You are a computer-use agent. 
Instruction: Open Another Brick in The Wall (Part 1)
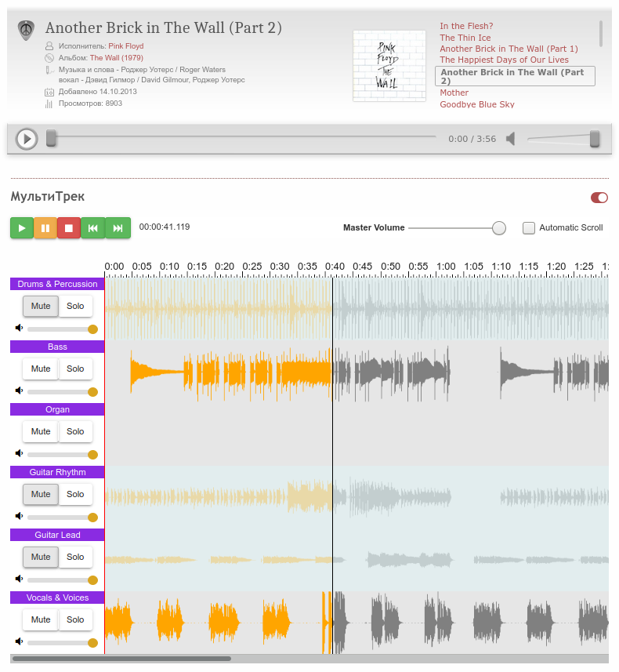[509, 49]
